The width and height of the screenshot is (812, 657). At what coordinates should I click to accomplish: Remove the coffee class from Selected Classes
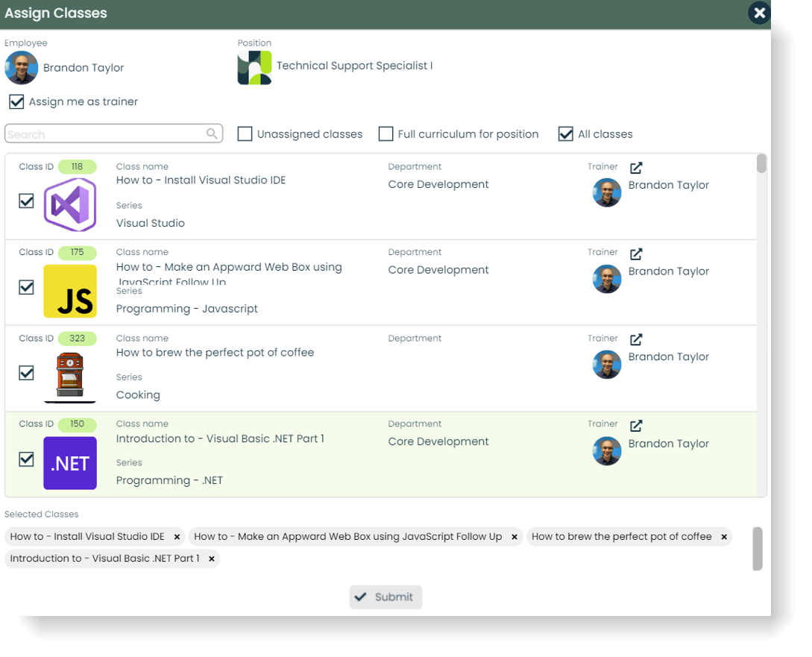(723, 536)
